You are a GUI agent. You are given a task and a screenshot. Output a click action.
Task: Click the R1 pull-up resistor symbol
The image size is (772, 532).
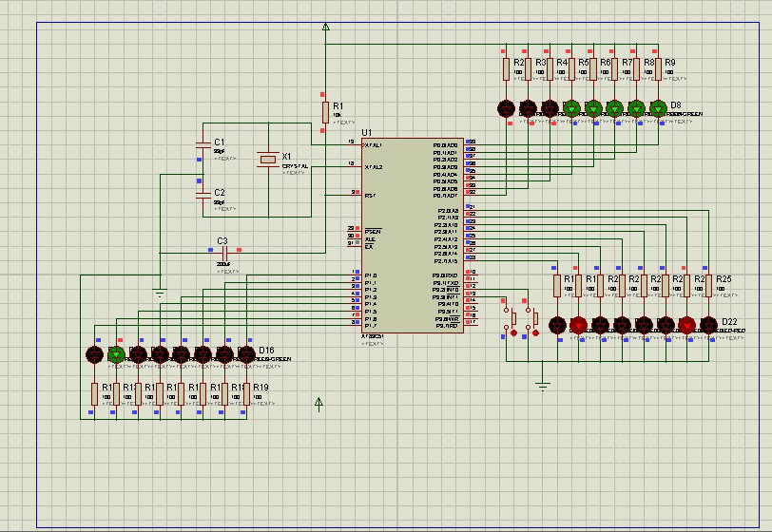[x=325, y=112]
